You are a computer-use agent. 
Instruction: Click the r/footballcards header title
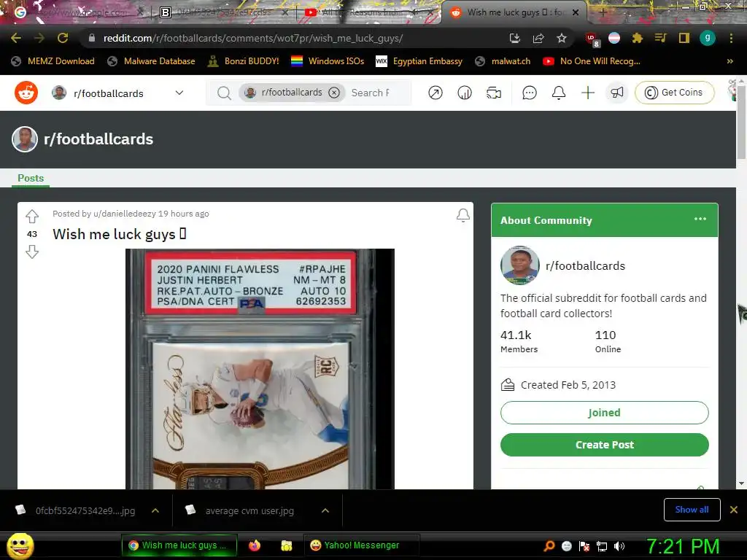pyautogui.click(x=98, y=139)
